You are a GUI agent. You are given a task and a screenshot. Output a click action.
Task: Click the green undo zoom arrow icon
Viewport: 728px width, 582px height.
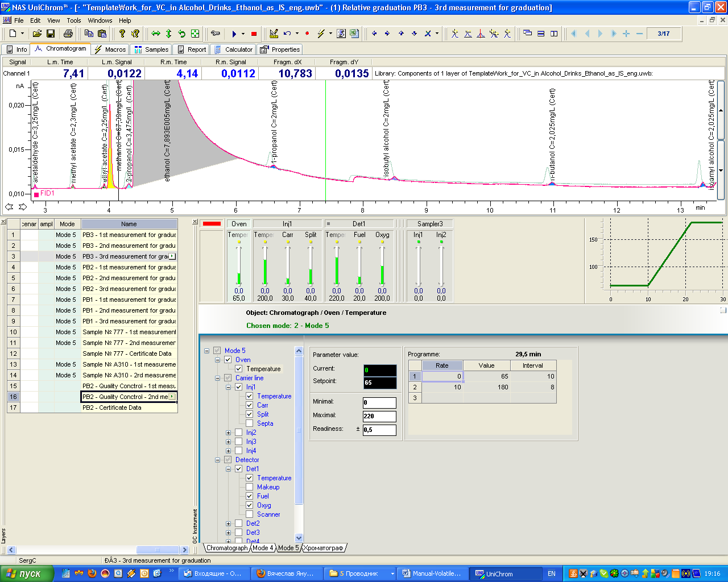coord(182,34)
